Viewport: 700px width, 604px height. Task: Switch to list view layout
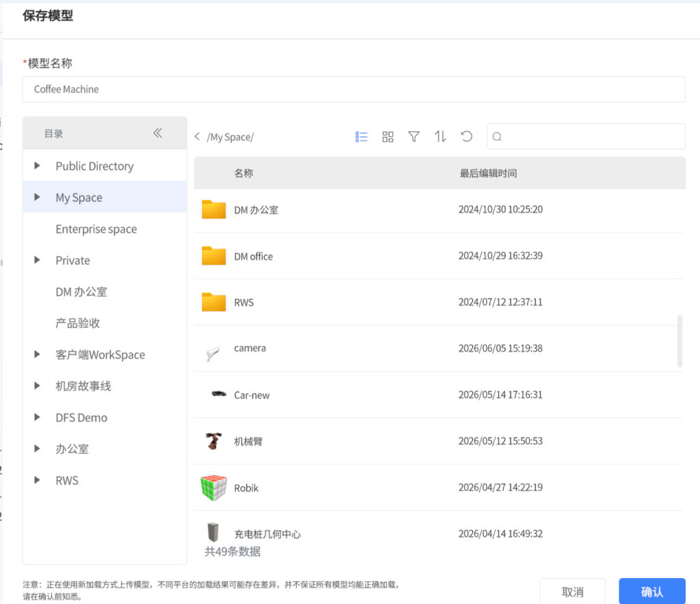(x=361, y=137)
